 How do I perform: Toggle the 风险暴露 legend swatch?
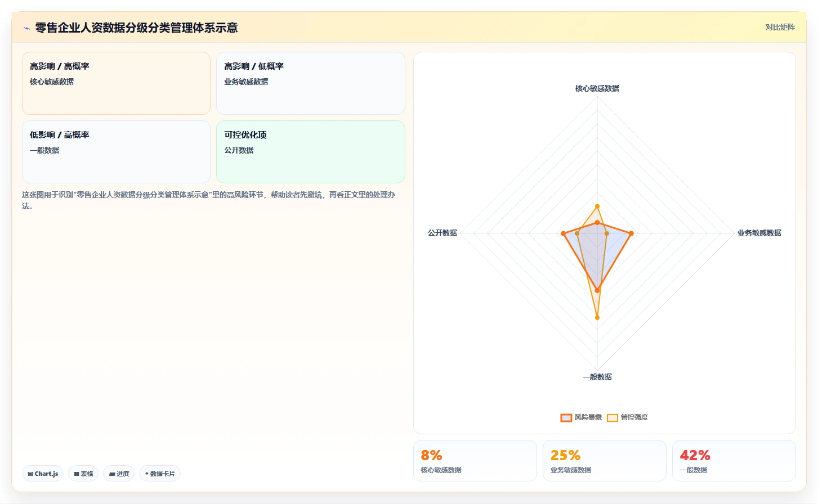tap(566, 417)
